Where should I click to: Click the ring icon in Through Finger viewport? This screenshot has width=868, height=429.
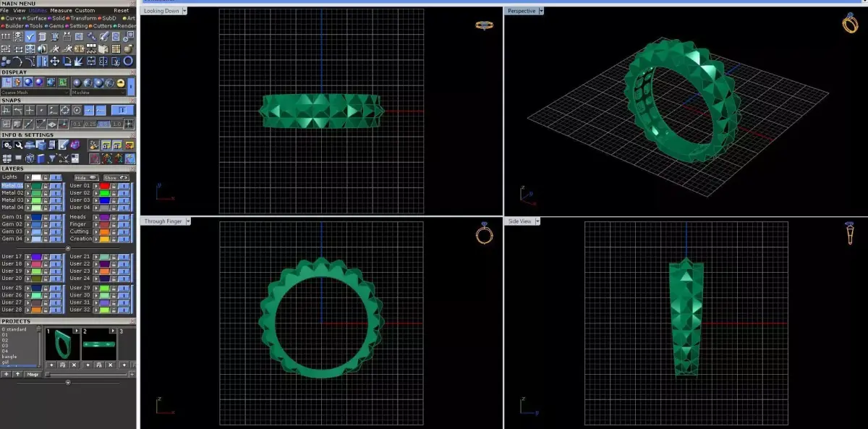pos(484,234)
